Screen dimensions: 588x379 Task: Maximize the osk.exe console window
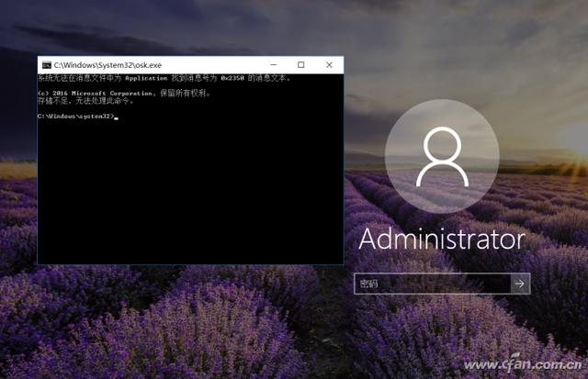point(300,65)
